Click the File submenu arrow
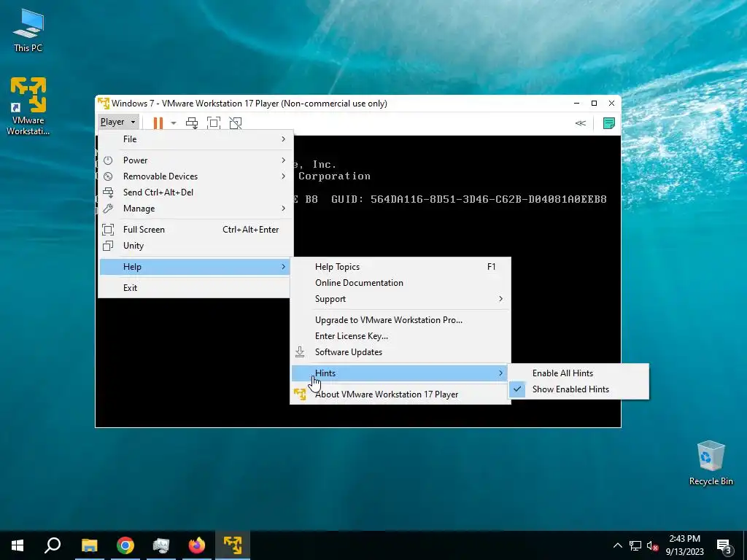 point(284,139)
